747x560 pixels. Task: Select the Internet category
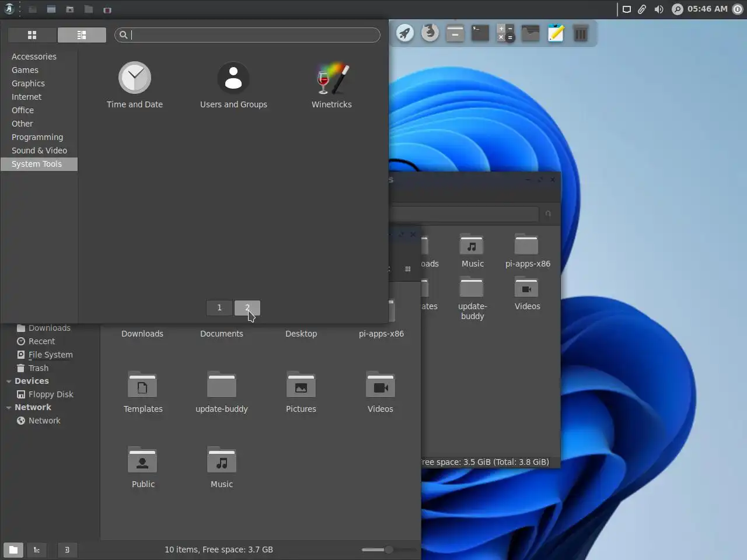(39, 97)
